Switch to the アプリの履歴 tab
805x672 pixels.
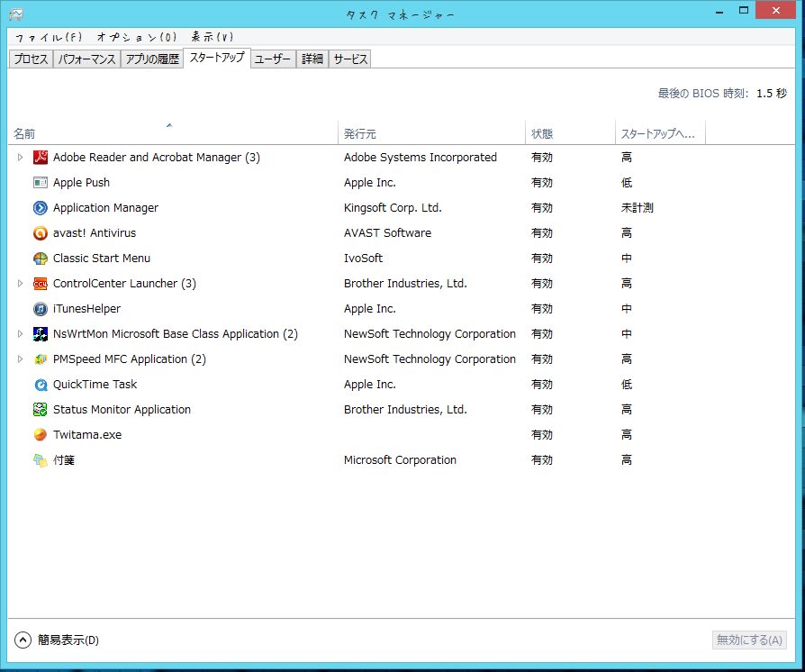tap(152, 59)
